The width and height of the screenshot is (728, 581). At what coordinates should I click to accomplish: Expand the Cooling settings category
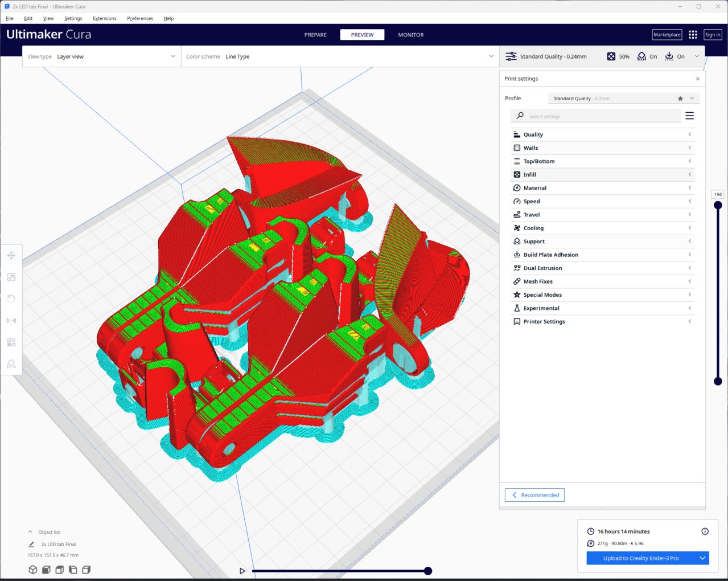602,228
